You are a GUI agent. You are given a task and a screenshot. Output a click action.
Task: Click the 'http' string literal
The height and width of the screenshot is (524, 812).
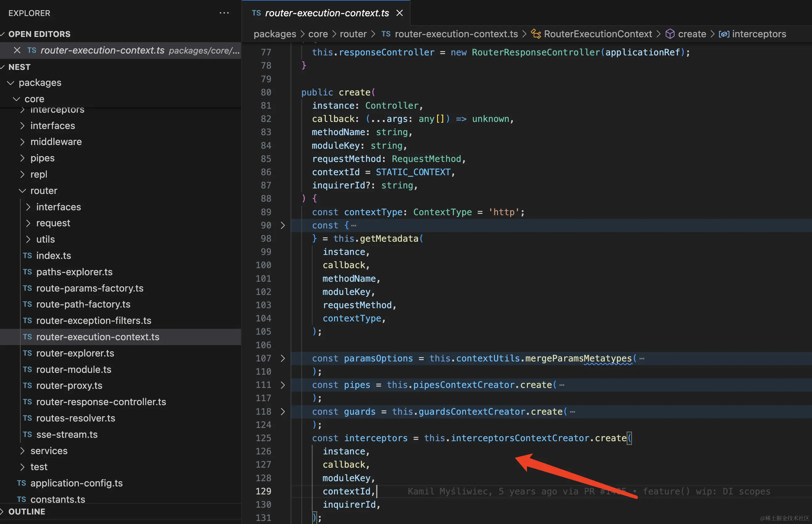(504, 212)
